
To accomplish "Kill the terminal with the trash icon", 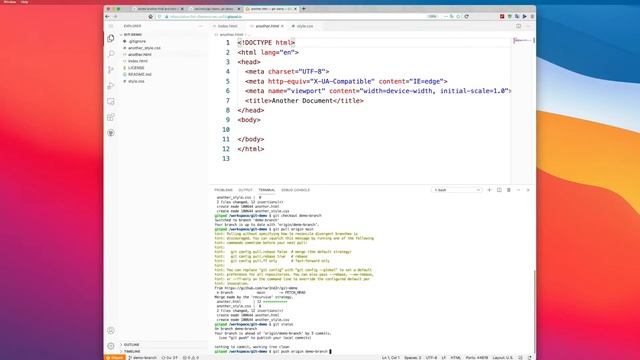I will tap(509, 190).
